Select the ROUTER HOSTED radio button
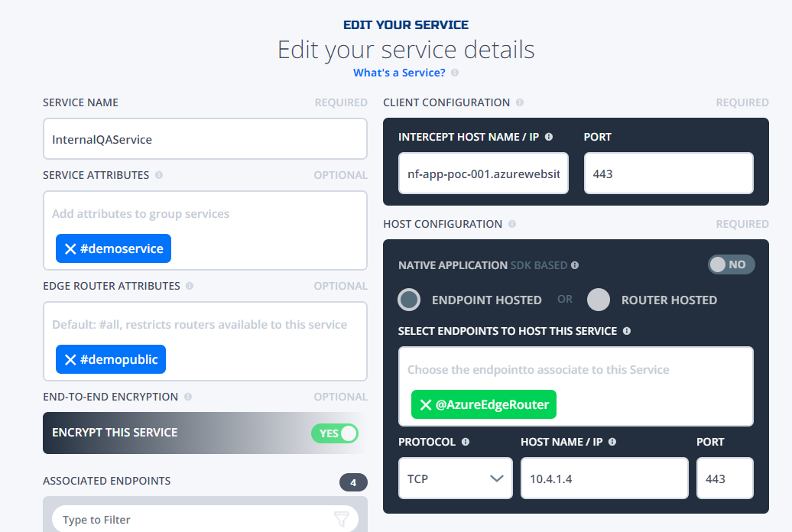Image resolution: width=792 pixels, height=532 pixels. pyautogui.click(x=599, y=300)
